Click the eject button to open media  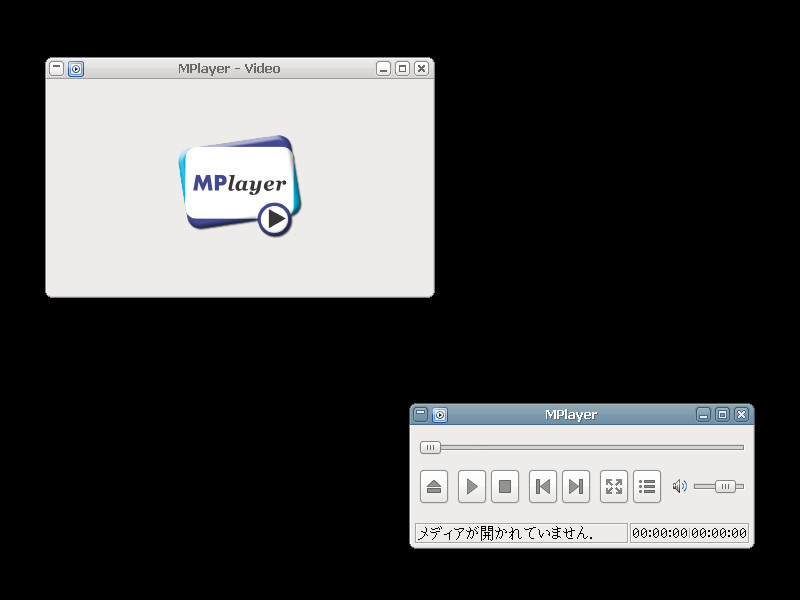(x=434, y=487)
